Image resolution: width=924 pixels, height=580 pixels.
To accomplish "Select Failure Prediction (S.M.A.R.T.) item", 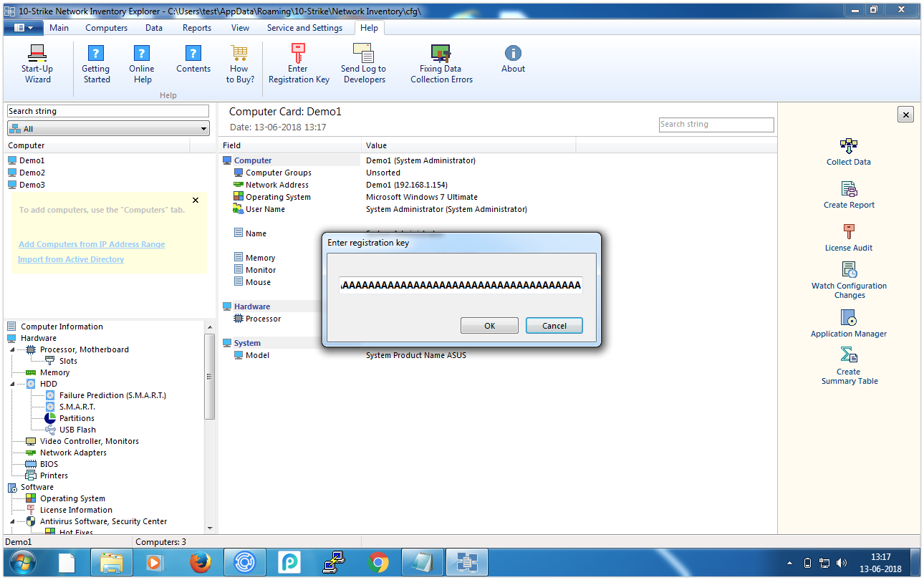I will click(x=112, y=395).
